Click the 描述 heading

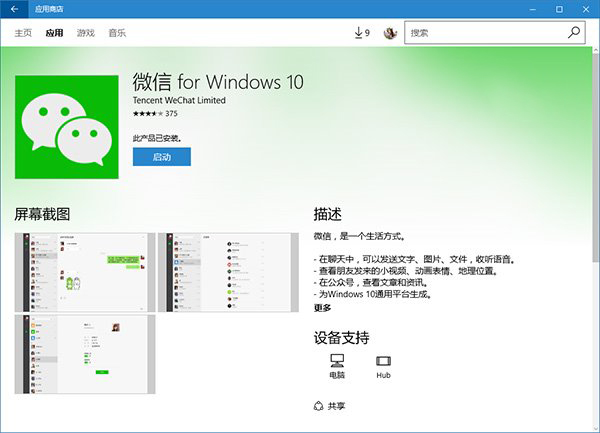(328, 214)
